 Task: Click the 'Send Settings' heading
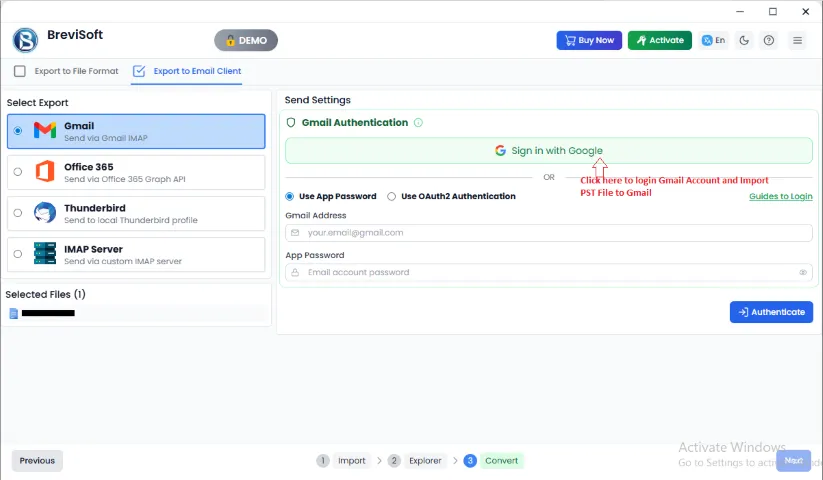318,100
